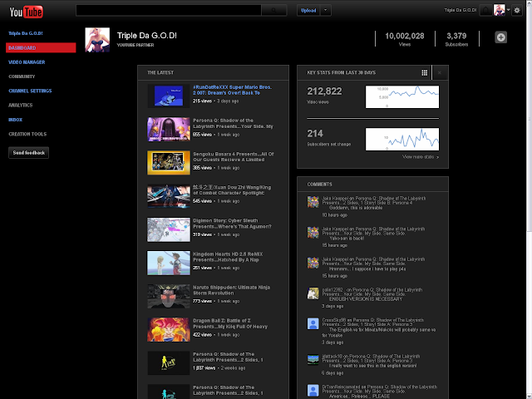
Task: Click the header Triple Da G.O.D! username
Action: pyautogui.click(x=461, y=10)
